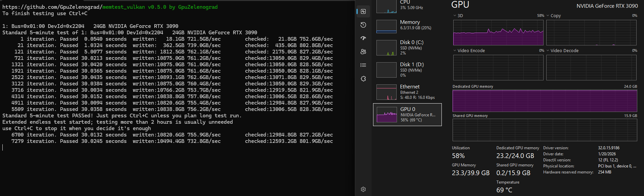Click the Dedicated GPU memory graph
The height and width of the screenshot is (196, 644).
pyautogui.click(x=545, y=101)
